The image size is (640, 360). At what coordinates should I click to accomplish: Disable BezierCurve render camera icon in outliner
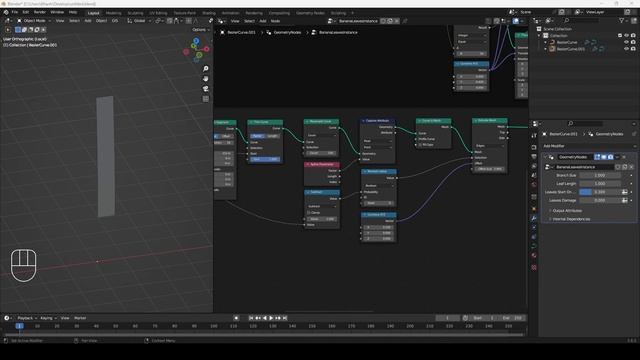click(633, 42)
